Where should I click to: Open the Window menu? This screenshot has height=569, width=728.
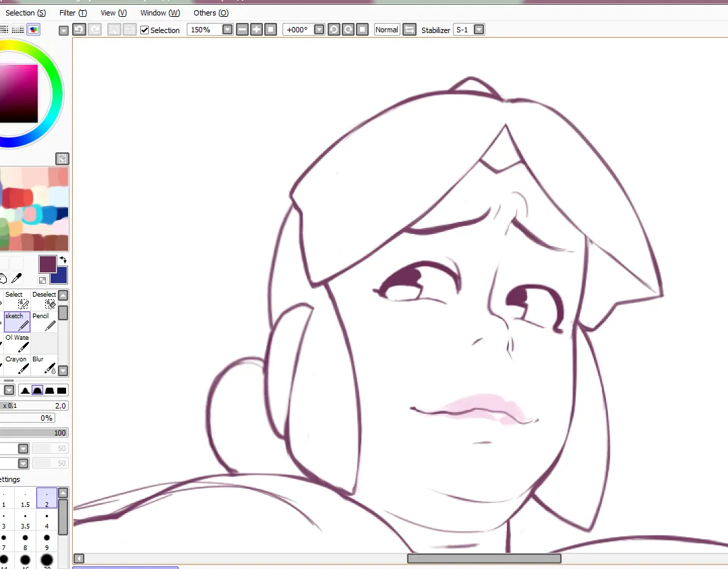(160, 13)
